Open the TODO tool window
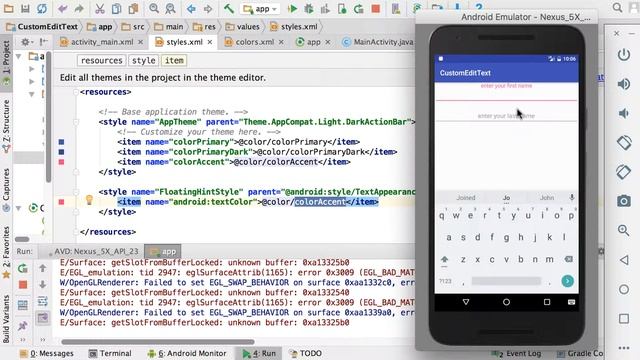 (306, 353)
